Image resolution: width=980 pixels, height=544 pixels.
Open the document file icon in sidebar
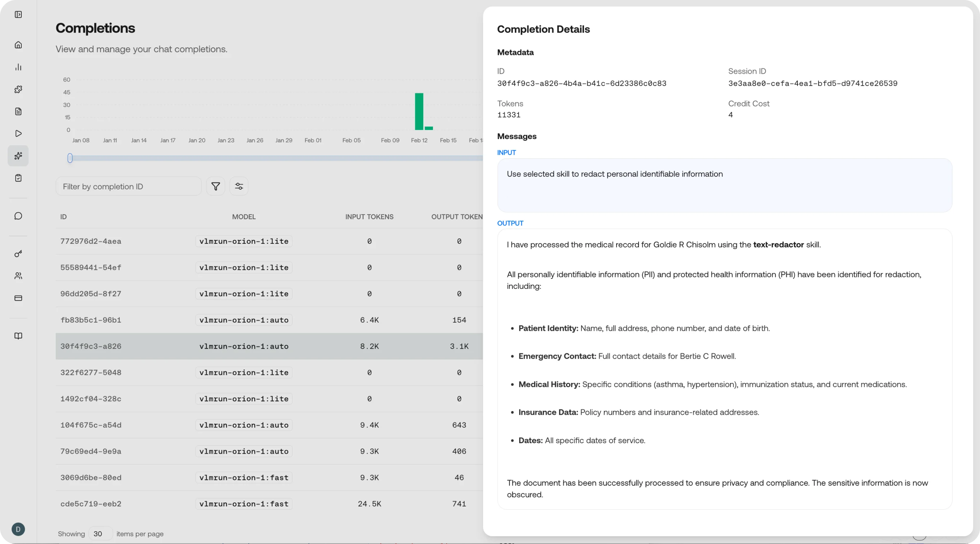[x=18, y=112]
